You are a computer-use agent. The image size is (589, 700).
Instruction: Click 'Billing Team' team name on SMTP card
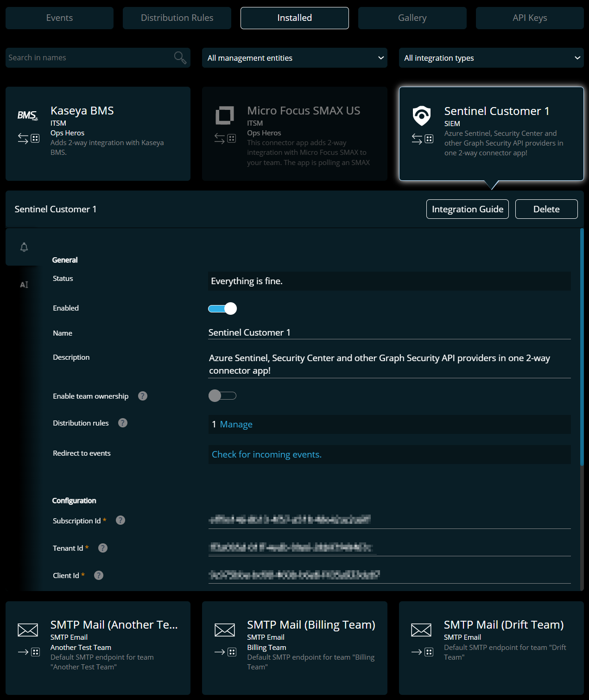tap(266, 648)
